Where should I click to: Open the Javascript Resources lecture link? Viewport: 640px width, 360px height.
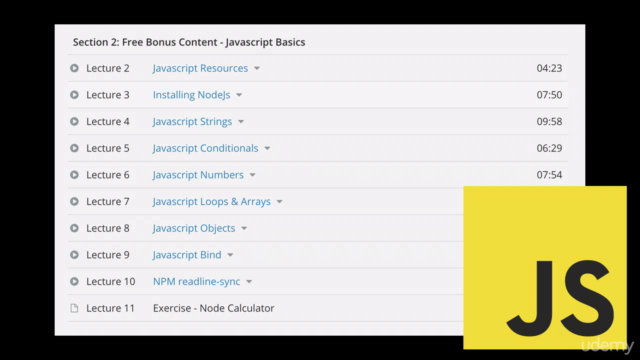(x=200, y=68)
